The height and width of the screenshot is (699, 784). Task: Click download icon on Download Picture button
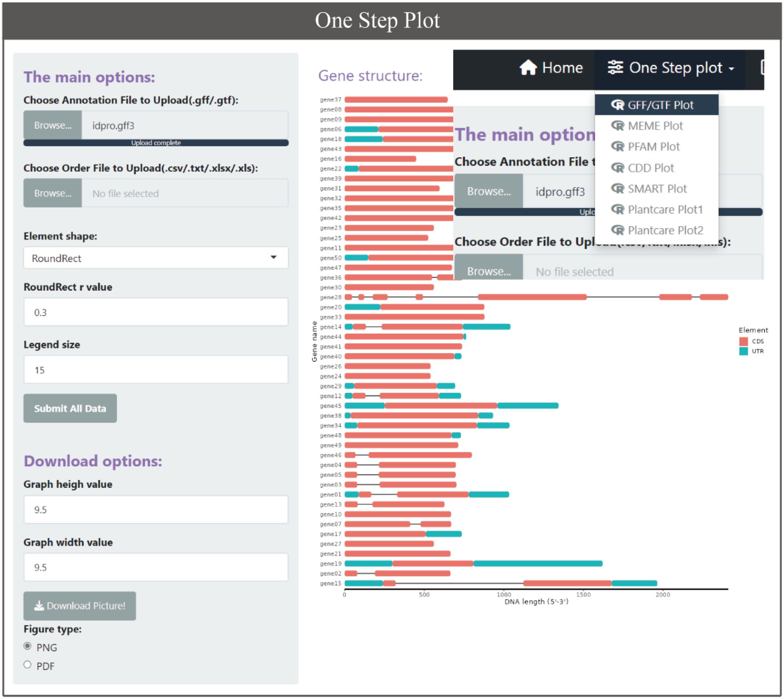pyautogui.click(x=39, y=606)
